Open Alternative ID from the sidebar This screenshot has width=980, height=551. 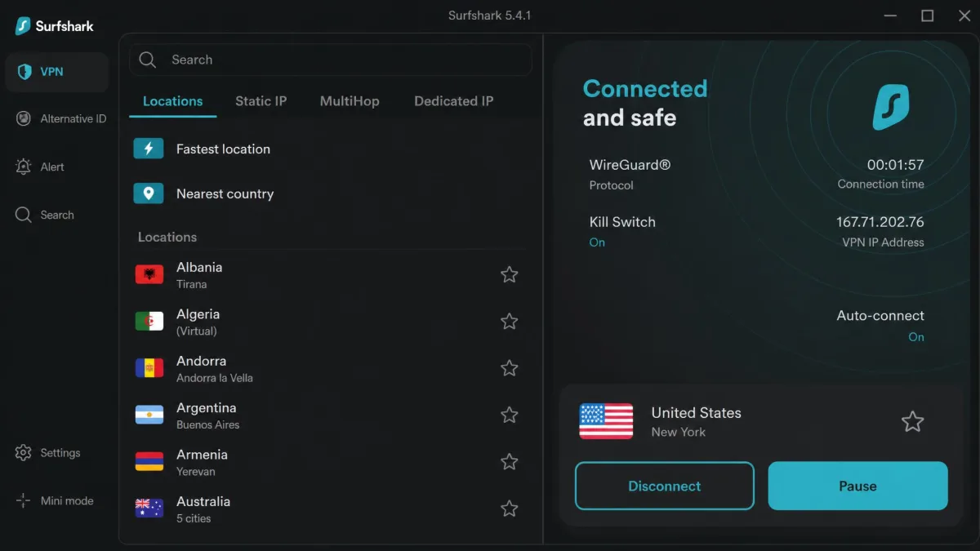(61, 119)
